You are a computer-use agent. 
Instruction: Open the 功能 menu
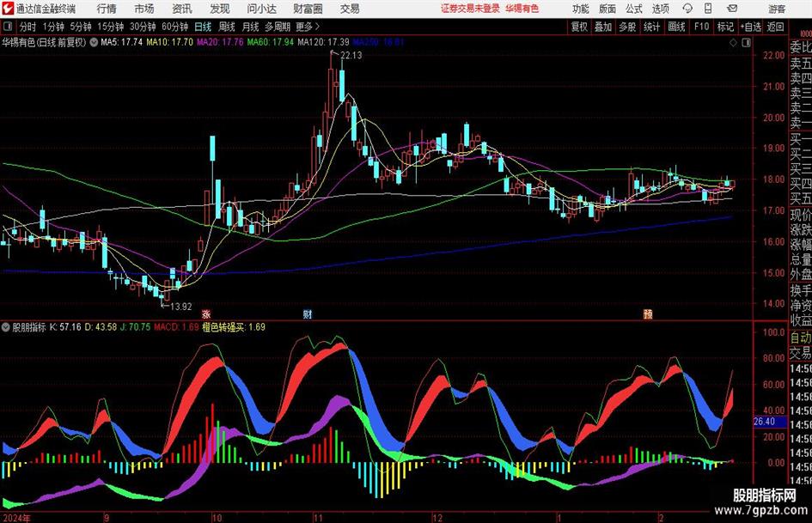(x=581, y=9)
